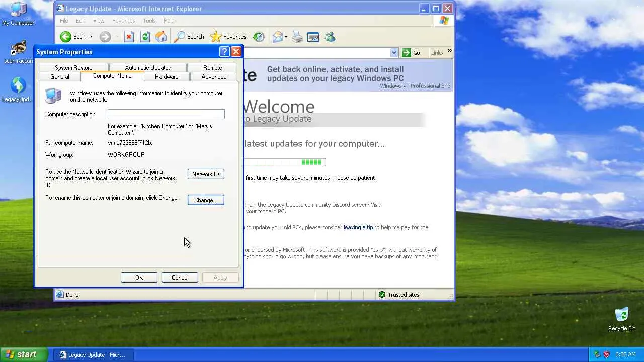
Task: Open My Computer desktop icon
Action: coord(18,14)
